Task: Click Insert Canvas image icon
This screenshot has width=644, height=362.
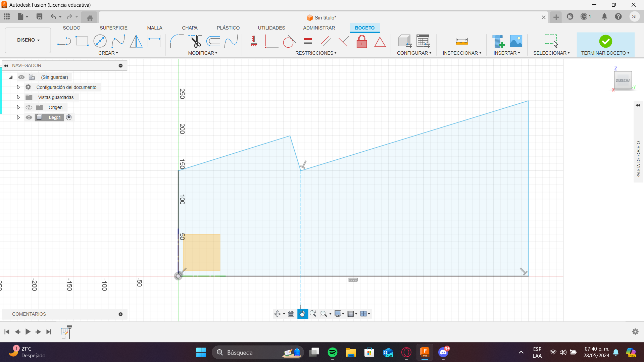Action: pyautogui.click(x=516, y=41)
